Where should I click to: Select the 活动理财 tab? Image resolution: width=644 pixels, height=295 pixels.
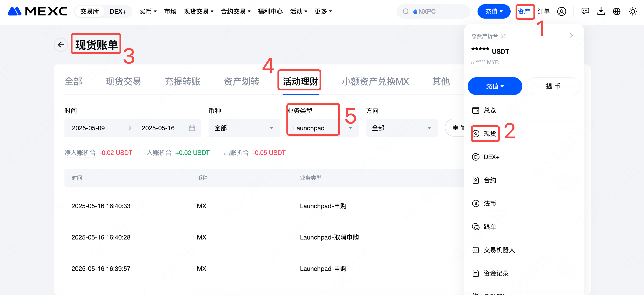301,81
